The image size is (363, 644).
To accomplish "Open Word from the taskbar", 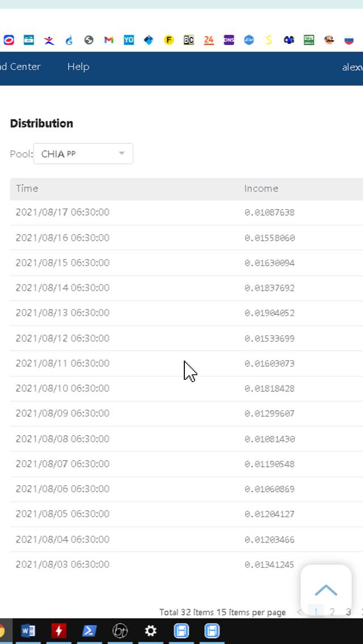I will (x=28, y=630).
